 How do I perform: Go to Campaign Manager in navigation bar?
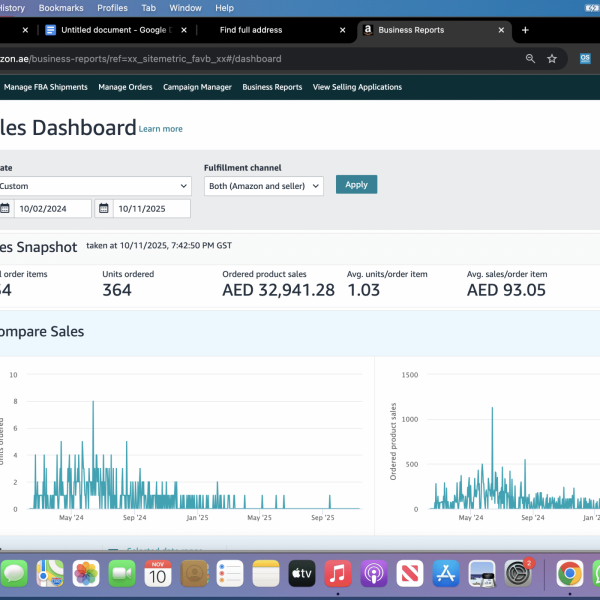click(x=197, y=87)
